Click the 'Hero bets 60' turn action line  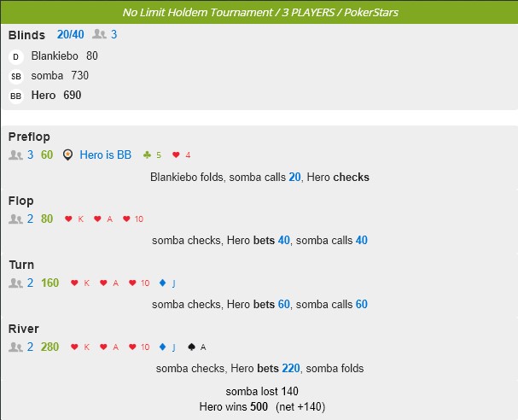(259, 304)
